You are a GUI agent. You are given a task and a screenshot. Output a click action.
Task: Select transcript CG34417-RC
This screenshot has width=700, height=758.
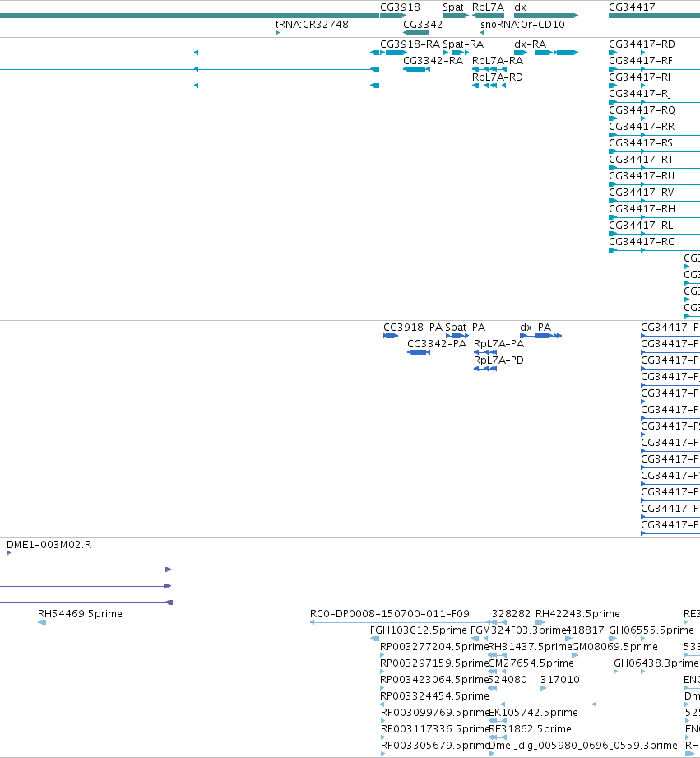click(641, 241)
